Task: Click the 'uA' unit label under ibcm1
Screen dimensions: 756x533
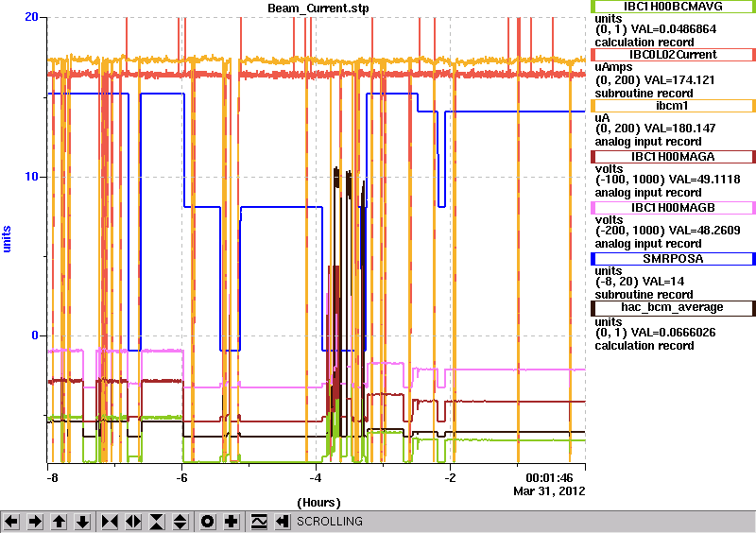Action: (602, 118)
